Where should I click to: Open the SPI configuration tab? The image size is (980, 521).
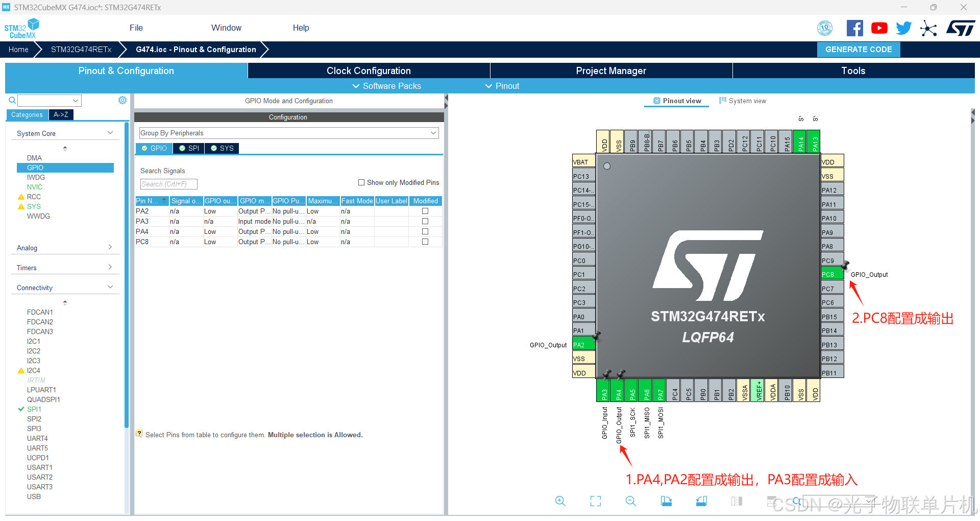coord(189,148)
